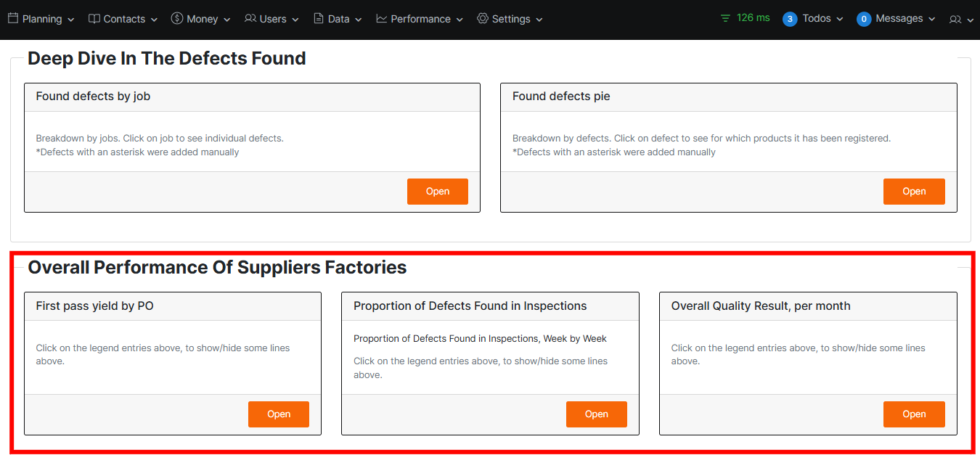This screenshot has height=455, width=980.
Task: Click the Planning calendar icon
Action: click(x=13, y=19)
